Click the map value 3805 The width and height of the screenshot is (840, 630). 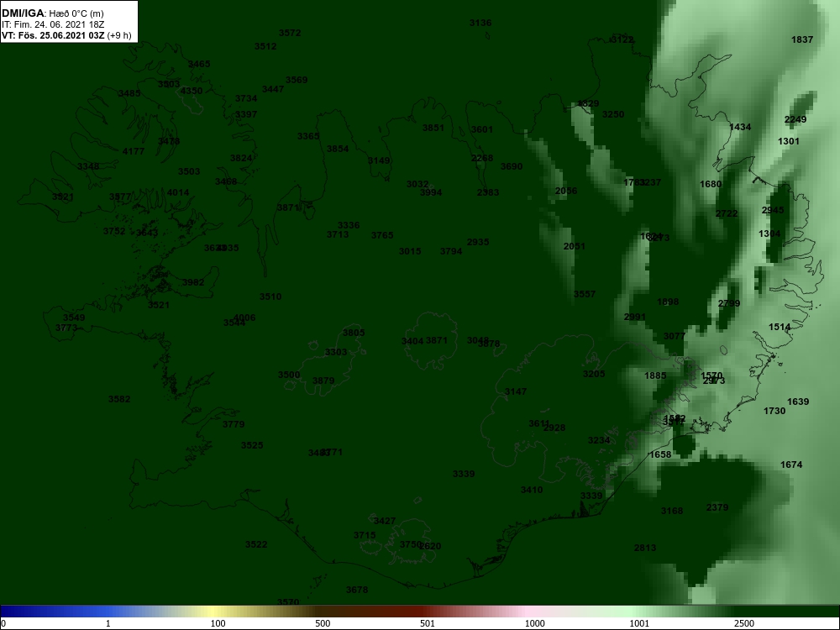pyautogui.click(x=354, y=333)
